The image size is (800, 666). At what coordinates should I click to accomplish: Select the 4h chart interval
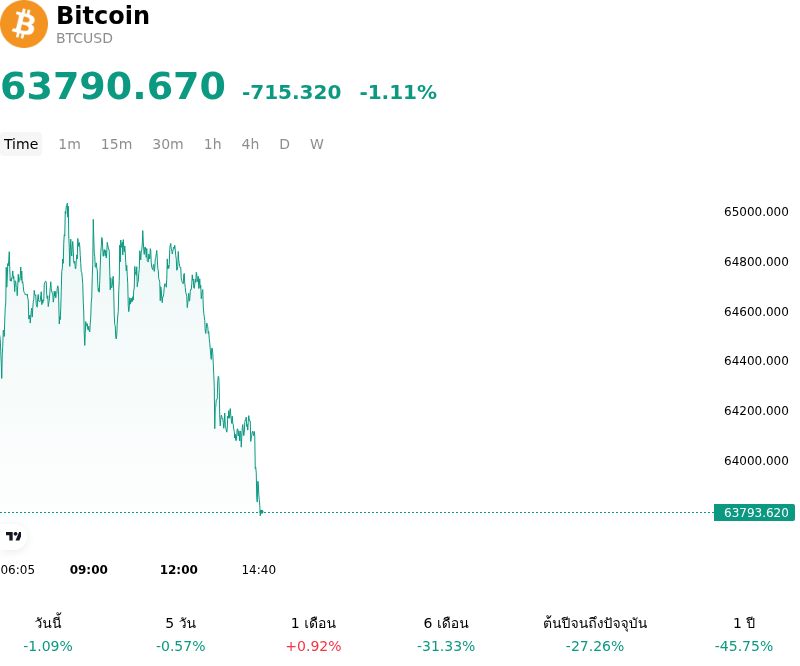pyautogui.click(x=250, y=144)
